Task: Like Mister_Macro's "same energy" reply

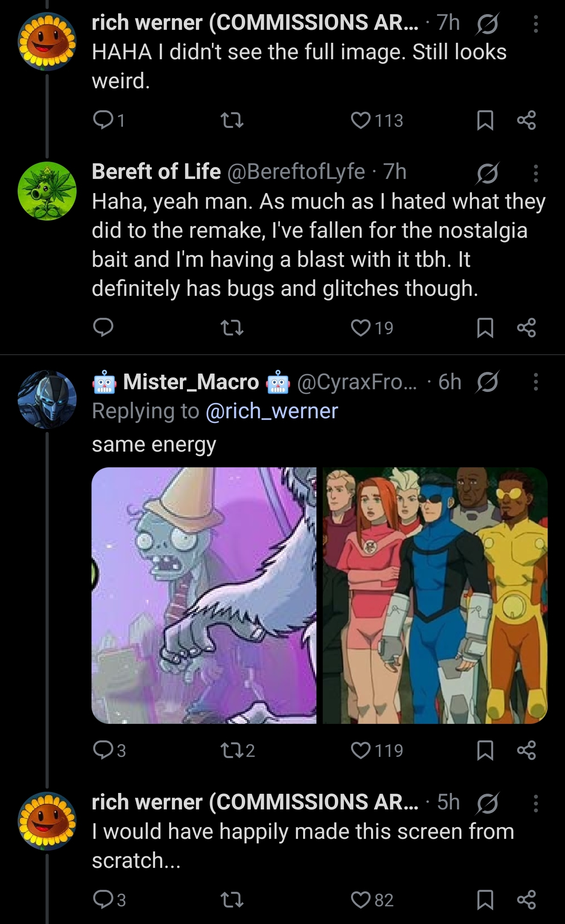Action: [360, 750]
